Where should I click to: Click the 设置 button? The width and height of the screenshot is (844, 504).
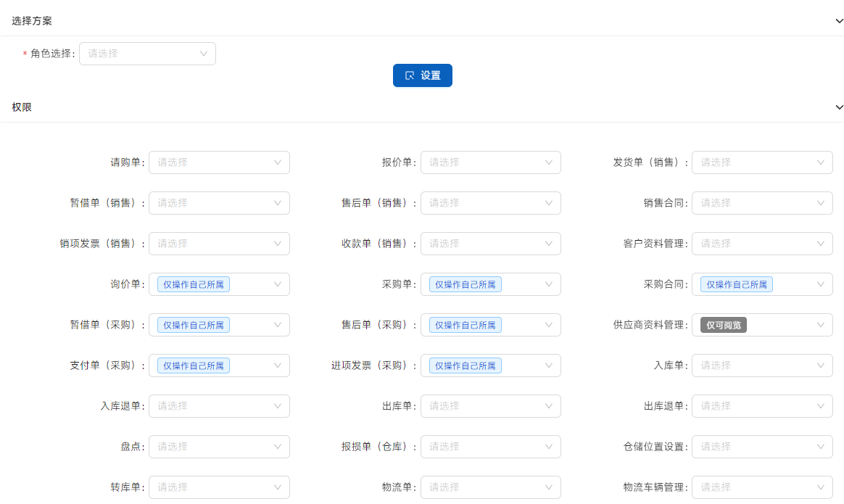[x=422, y=75]
